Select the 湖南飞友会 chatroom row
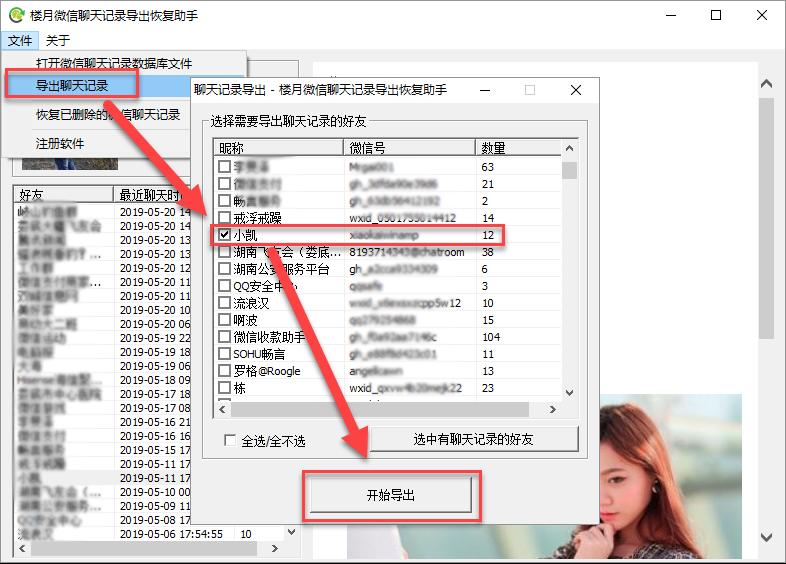The height and width of the screenshot is (564, 786). coord(388,252)
